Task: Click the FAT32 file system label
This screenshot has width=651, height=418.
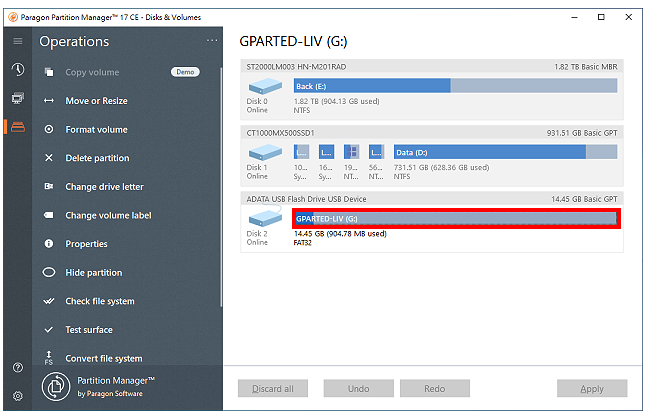Action: point(302,243)
